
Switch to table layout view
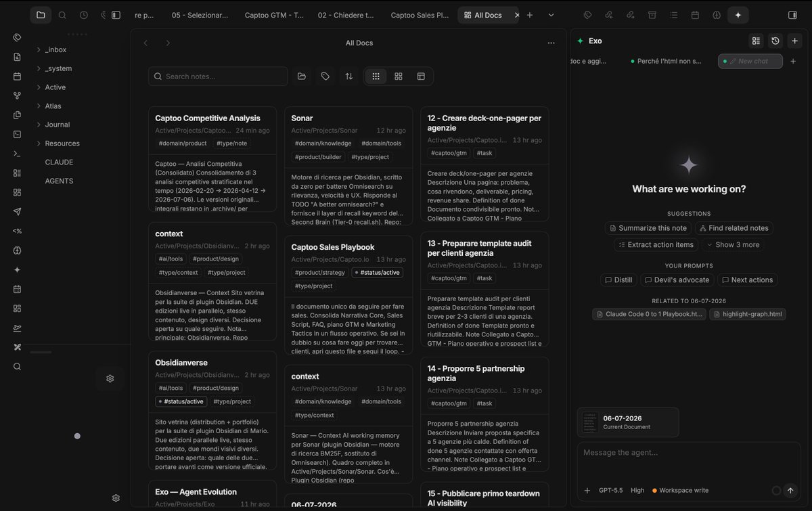point(421,76)
